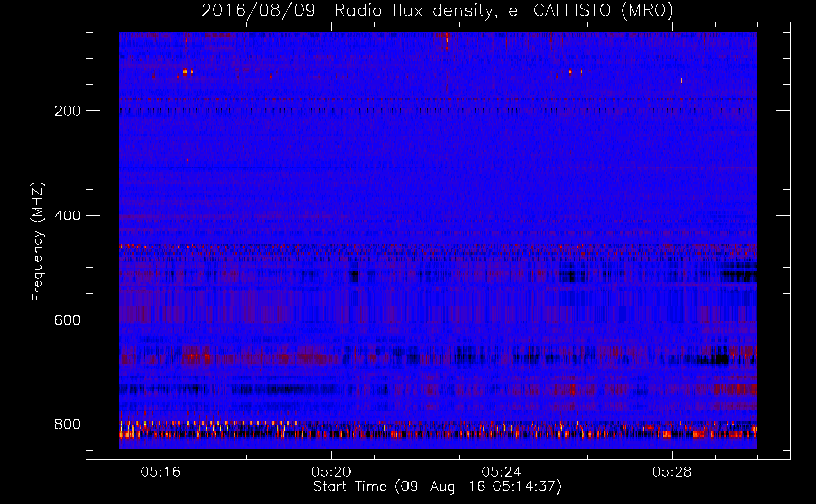Click the 'Start Time (09-Aug-16 05:14:37)' label
The height and width of the screenshot is (504, 816).
[437, 487]
